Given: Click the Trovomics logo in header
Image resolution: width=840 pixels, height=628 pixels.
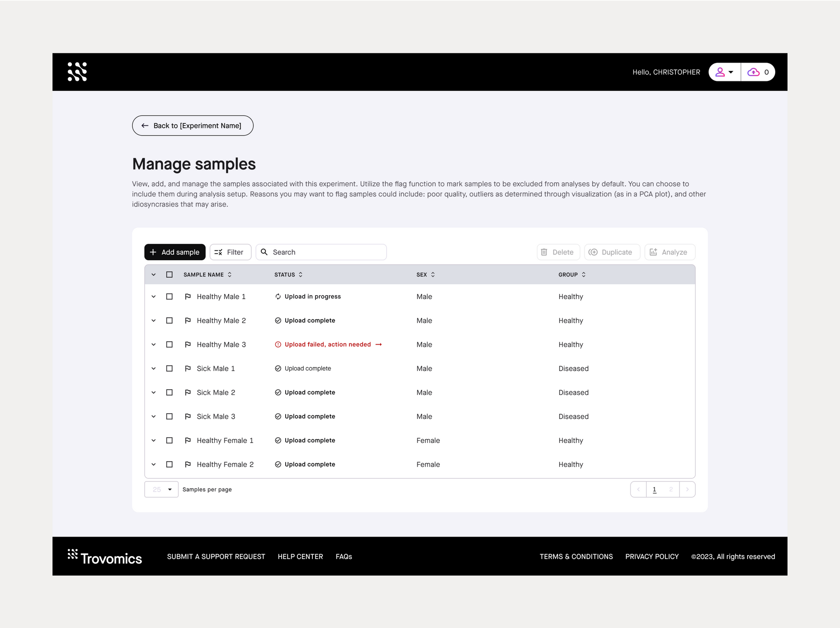Looking at the screenshot, I should (x=77, y=72).
